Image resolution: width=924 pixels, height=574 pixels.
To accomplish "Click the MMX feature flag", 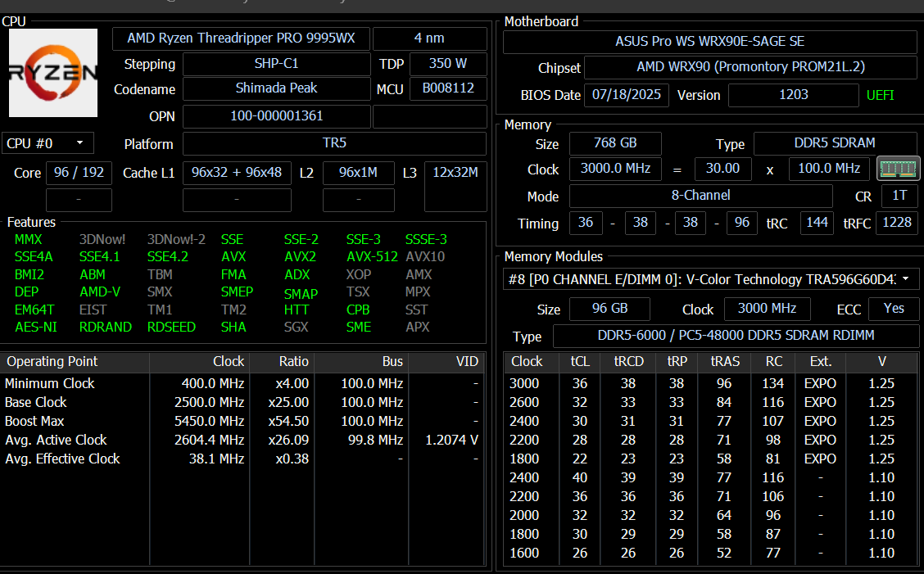I will click(29, 239).
